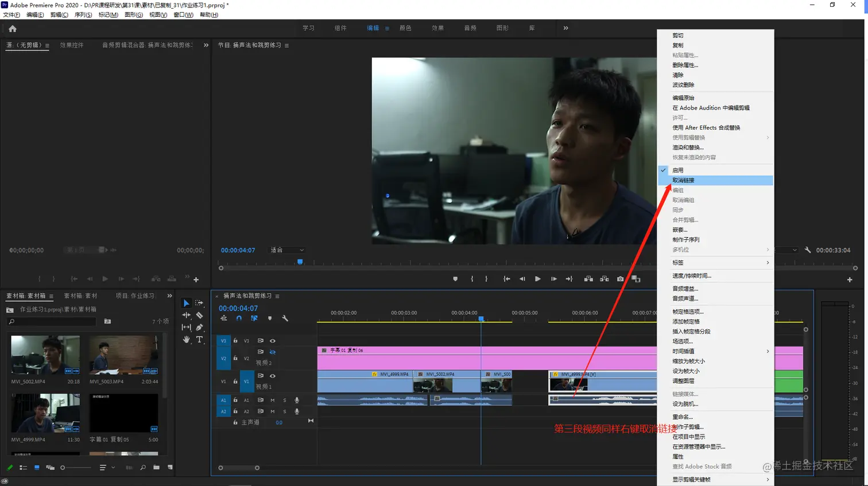Select the Razor tool
The height and width of the screenshot is (486, 868).
click(199, 315)
